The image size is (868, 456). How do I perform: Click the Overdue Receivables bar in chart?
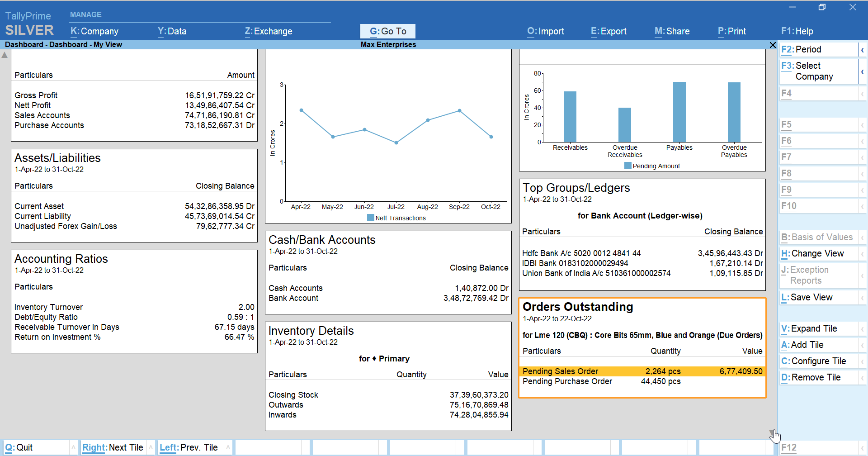[x=624, y=125]
